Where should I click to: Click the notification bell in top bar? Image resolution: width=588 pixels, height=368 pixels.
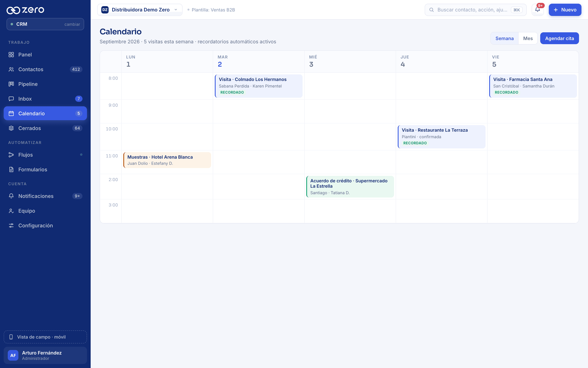click(537, 10)
